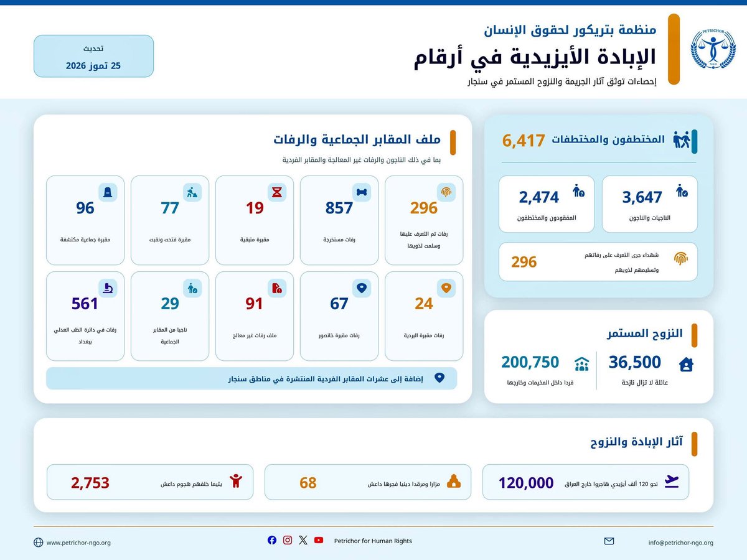This screenshot has height=560, width=747.
Task: Click the tombstone icon above 96
Action: tap(108, 192)
